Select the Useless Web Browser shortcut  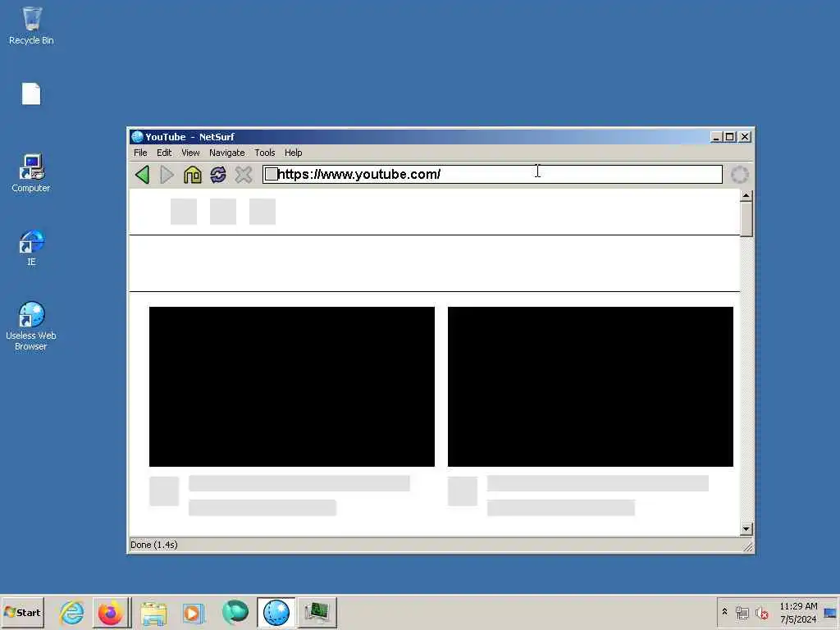[x=31, y=326]
